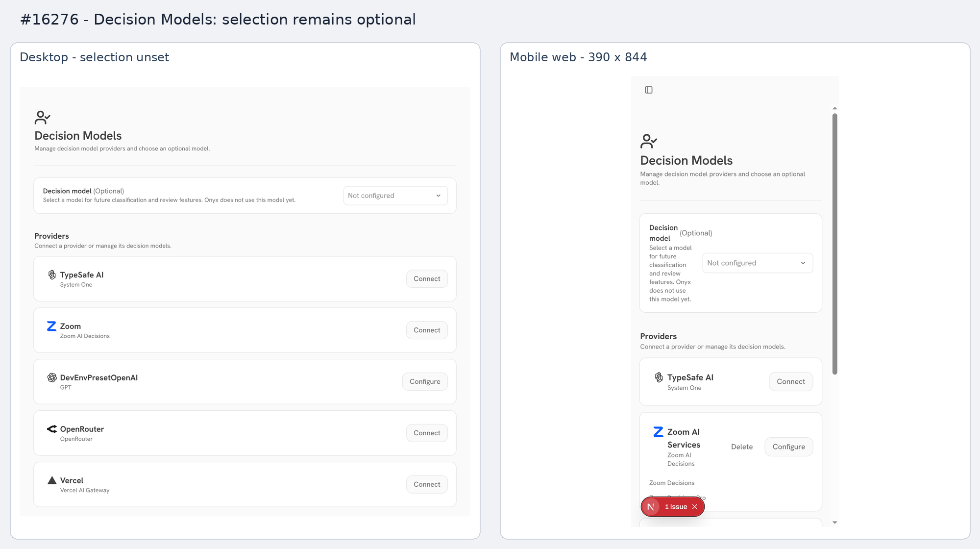Click the scrollbar up arrow in mobile view

point(835,108)
